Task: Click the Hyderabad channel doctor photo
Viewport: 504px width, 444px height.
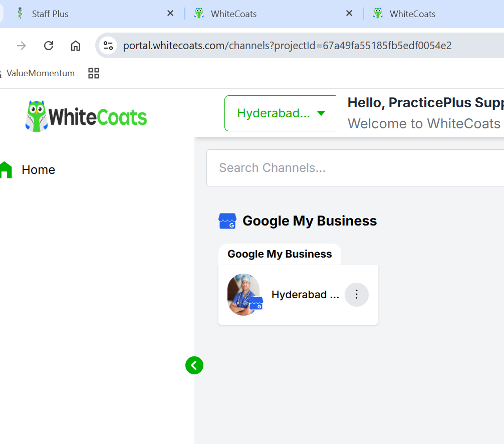Action: pos(243,294)
